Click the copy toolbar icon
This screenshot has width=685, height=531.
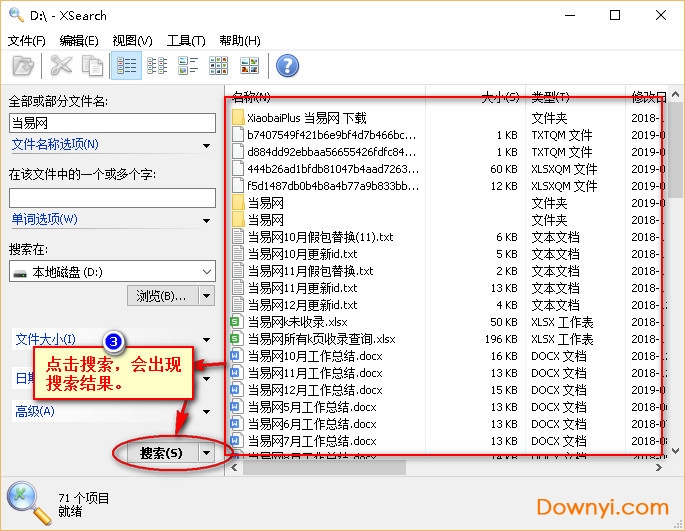(92, 66)
